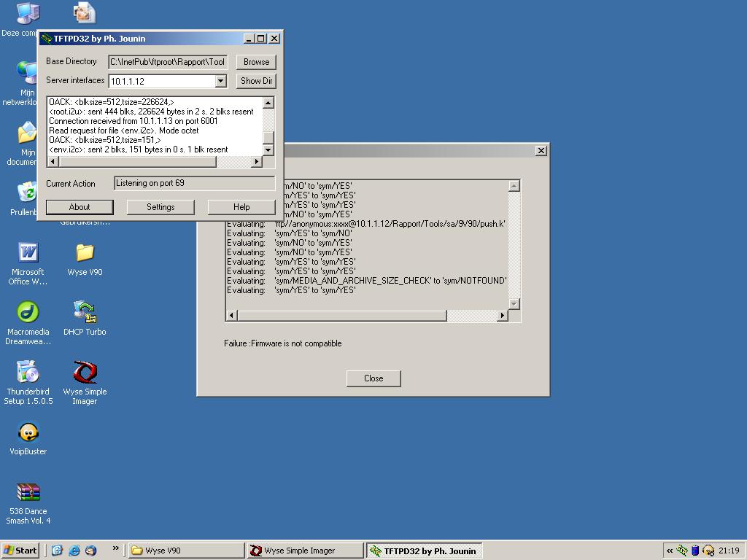
Task: Click the Current Action status field
Action: [x=194, y=183]
